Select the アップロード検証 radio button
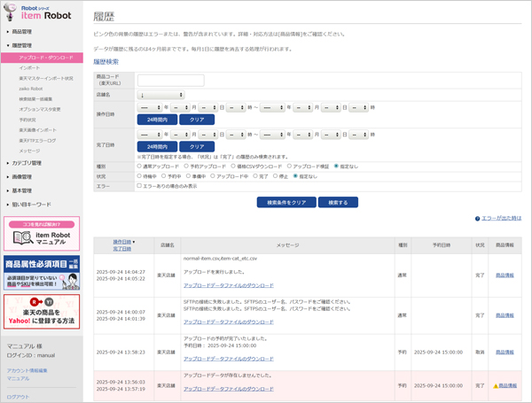 pyautogui.click(x=289, y=167)
